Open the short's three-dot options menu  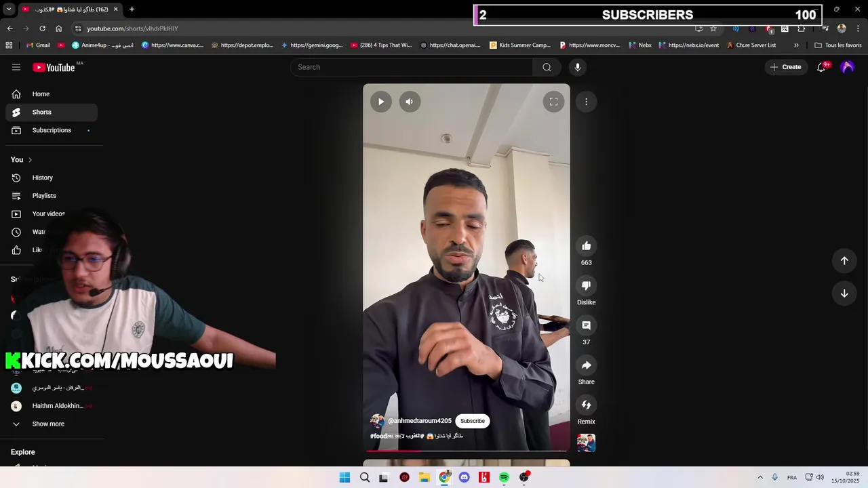(587, 102)
